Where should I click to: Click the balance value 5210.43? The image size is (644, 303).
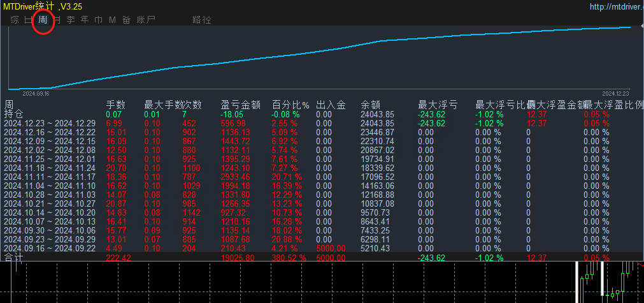point(375,248)
